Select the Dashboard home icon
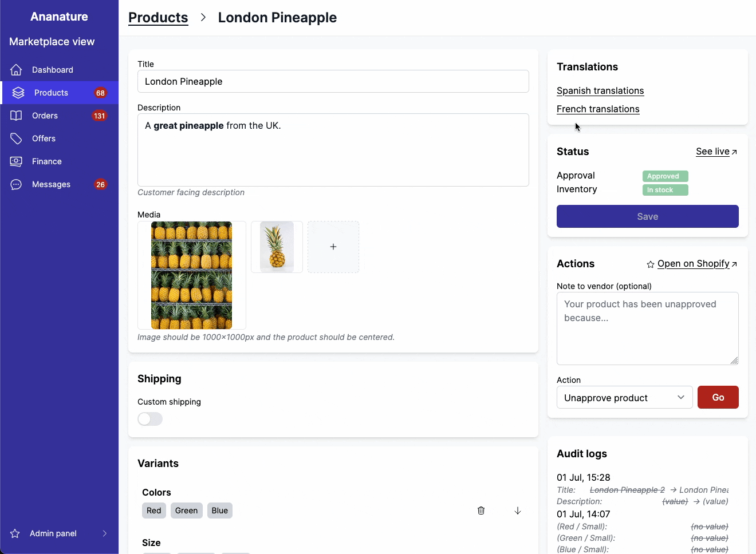 click(x=15, y=69)
